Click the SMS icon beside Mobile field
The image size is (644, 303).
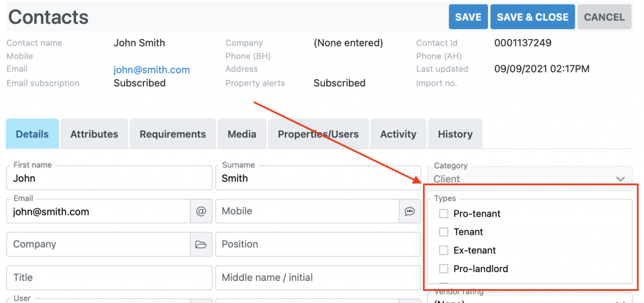[x=409, y=212]
